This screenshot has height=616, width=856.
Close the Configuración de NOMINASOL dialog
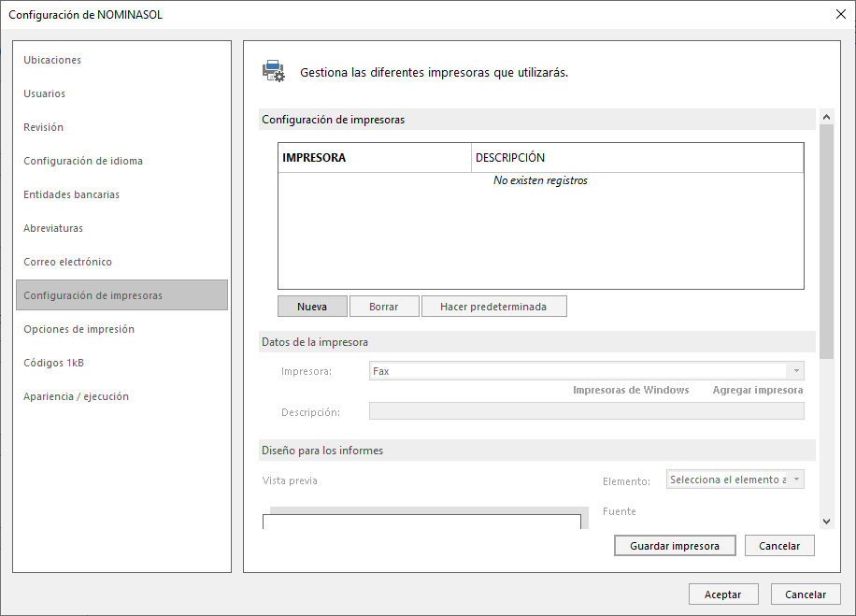pyautogui.click(x=841, y=14)
